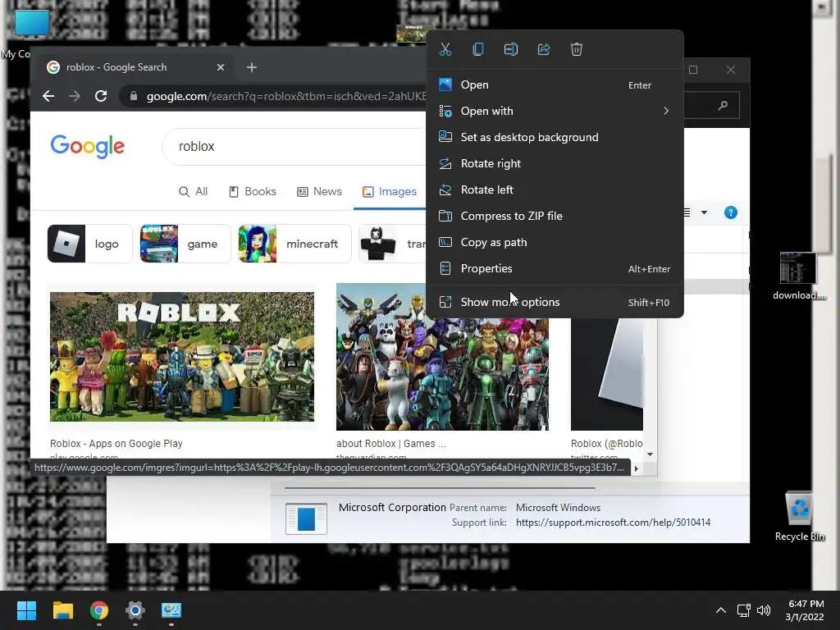Click the Copy icon in context menu
This screenshot has width=840, height=630.
click(478, 49)
